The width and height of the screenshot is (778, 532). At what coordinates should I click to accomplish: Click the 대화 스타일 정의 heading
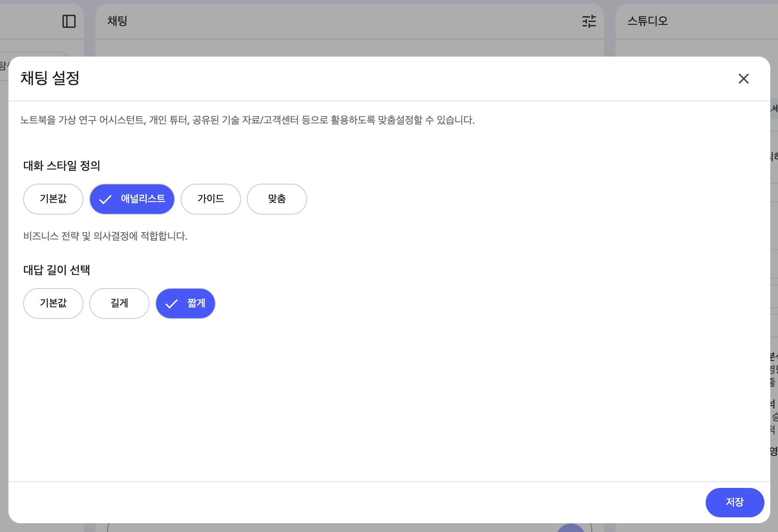pyautogui.click(x=62, y=166)
